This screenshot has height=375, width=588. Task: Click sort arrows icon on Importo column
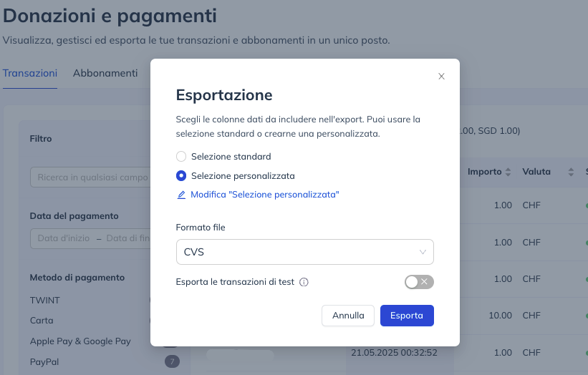click(x=508, y=172)
